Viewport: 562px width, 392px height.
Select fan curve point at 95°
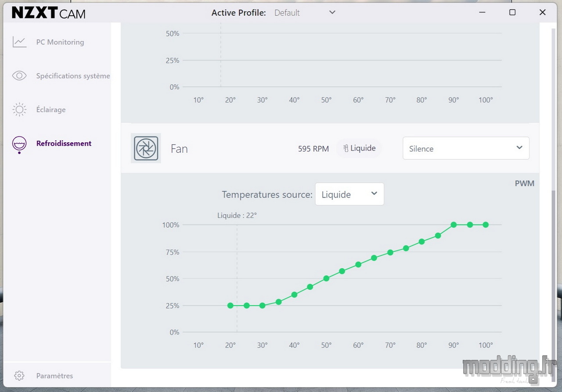pyautogui.click(x=470, y=225)
